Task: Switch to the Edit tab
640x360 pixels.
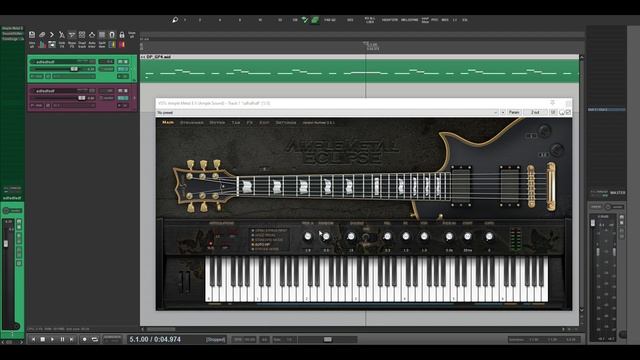Action: [x=264, y=122]
